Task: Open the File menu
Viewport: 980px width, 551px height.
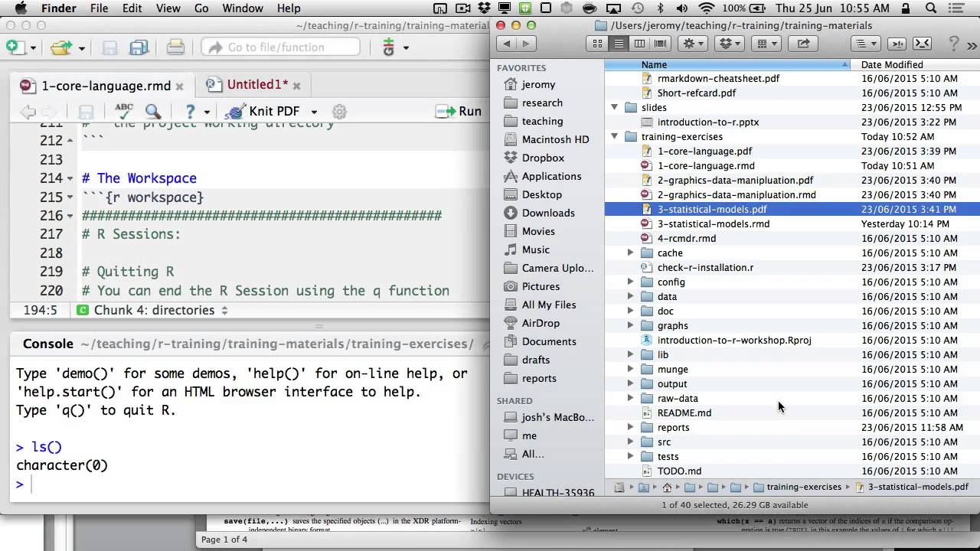Action: pos(99,8)
